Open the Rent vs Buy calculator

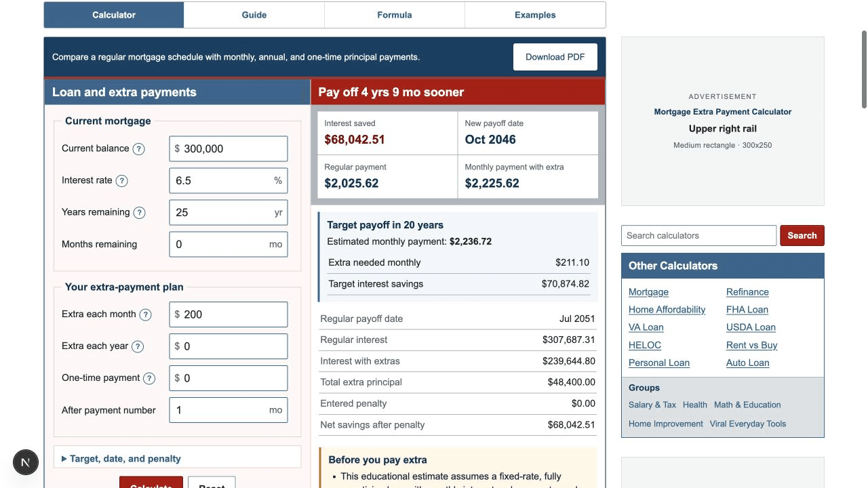click(x=752, y=345)
